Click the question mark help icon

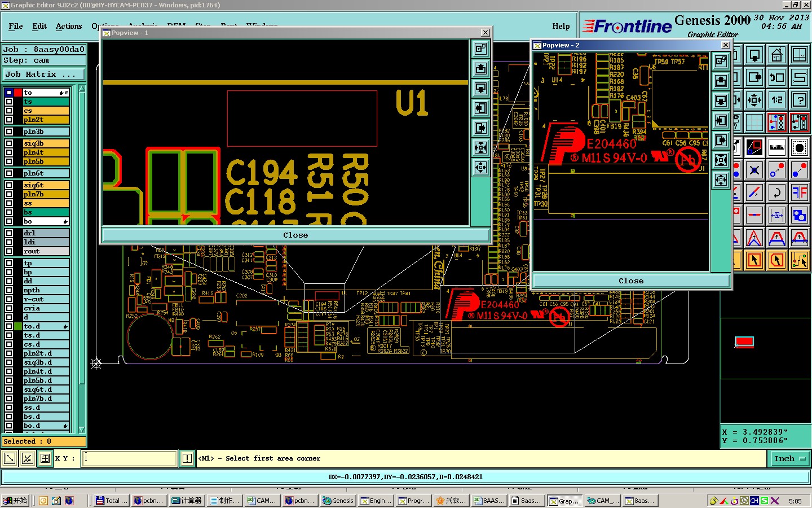point(800,100)
